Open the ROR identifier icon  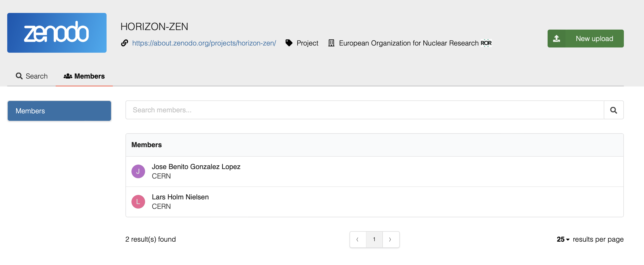486,43
